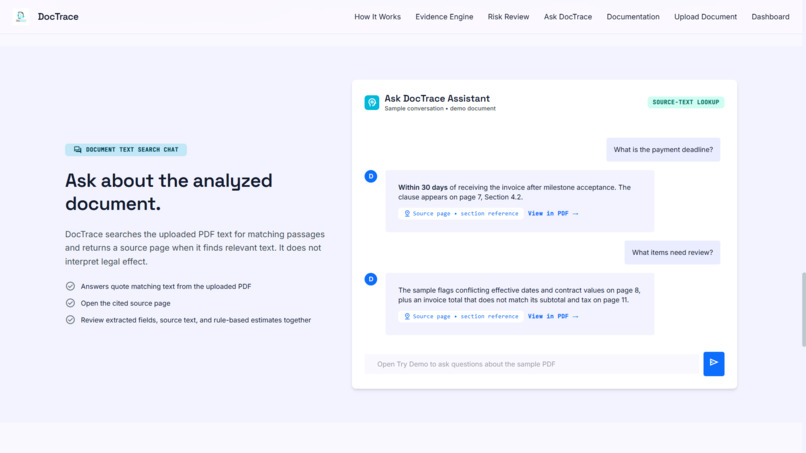Click 'Sample conversation • demo document' subtitle
Viewport: 806px width, 453px height.
click(x=440, y=108)
